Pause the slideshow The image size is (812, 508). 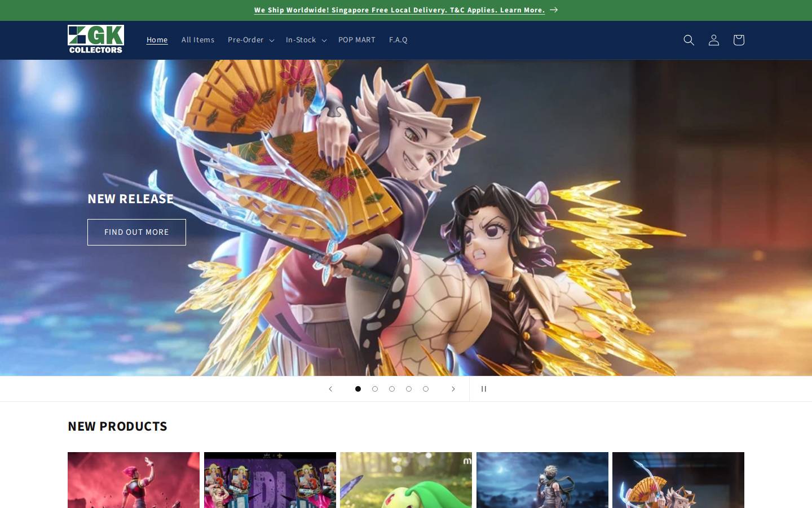[x=483, y=389]
